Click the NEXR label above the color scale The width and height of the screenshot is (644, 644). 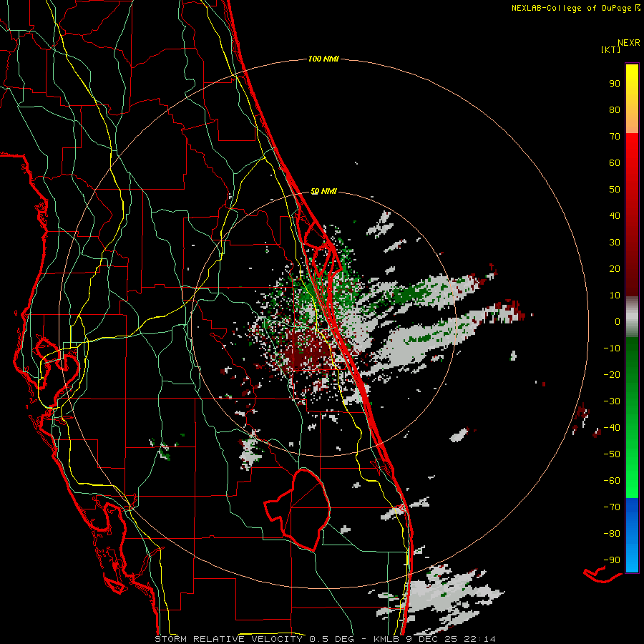click(628, 43)
